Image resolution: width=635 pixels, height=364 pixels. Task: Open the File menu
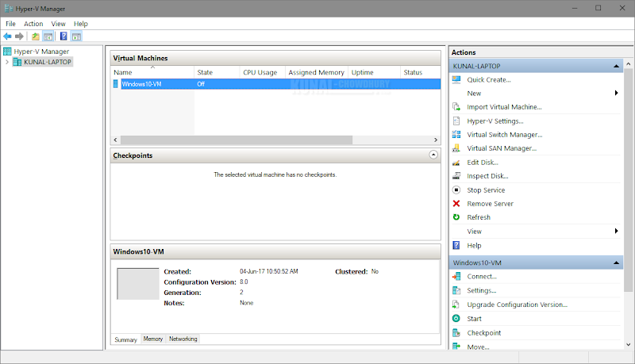[10, 24]
